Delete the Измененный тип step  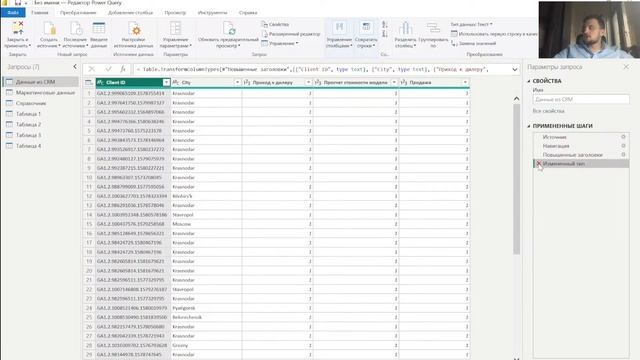tap(539, 163)
